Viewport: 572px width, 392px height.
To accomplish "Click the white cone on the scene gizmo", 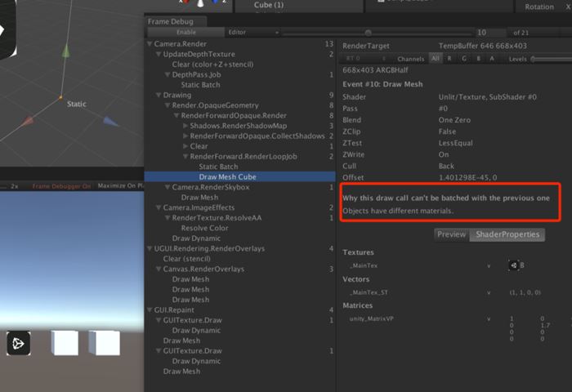I will (201, 4).
